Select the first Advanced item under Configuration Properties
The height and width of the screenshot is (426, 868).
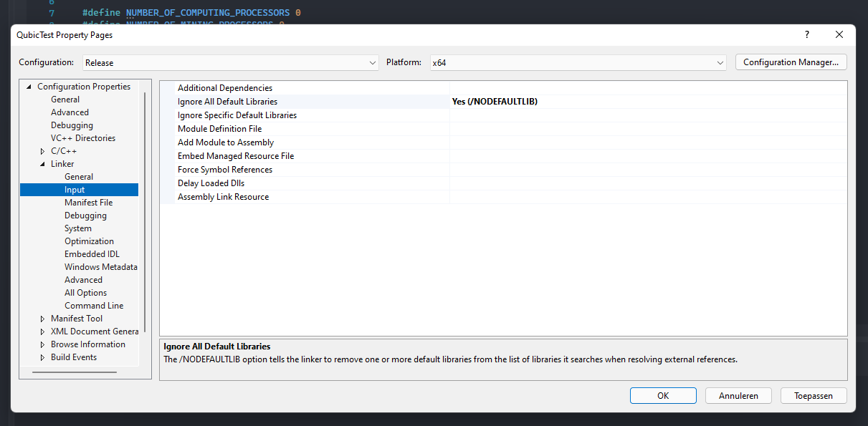point(70,112)
